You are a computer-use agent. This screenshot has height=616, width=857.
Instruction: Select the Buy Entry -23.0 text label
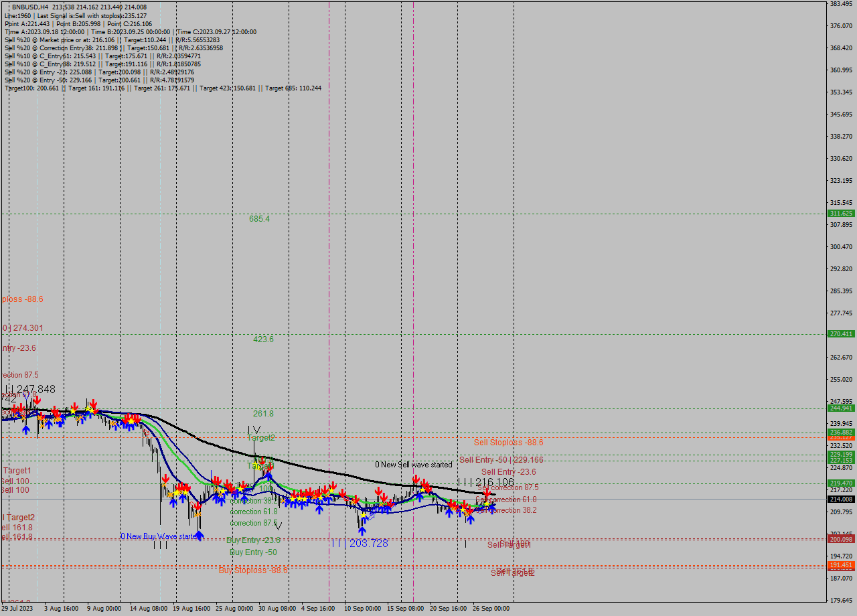click(x=253, y=540)
